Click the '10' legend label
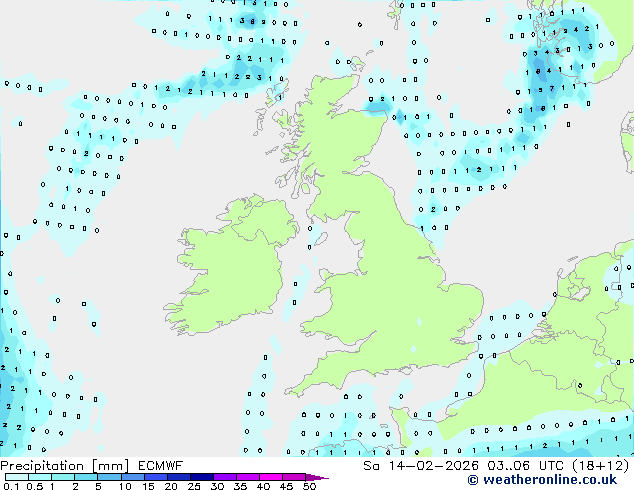634x490 pixels. tap(125, 486)
